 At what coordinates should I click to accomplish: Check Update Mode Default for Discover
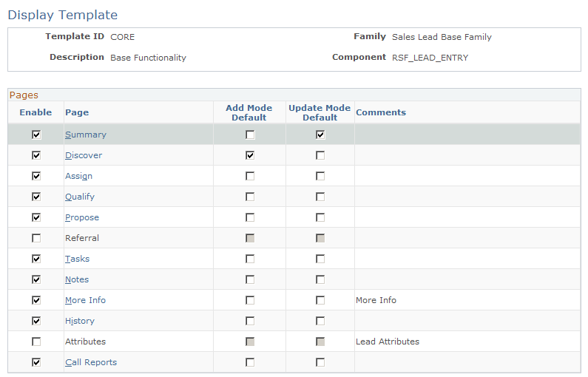[320, 155]
